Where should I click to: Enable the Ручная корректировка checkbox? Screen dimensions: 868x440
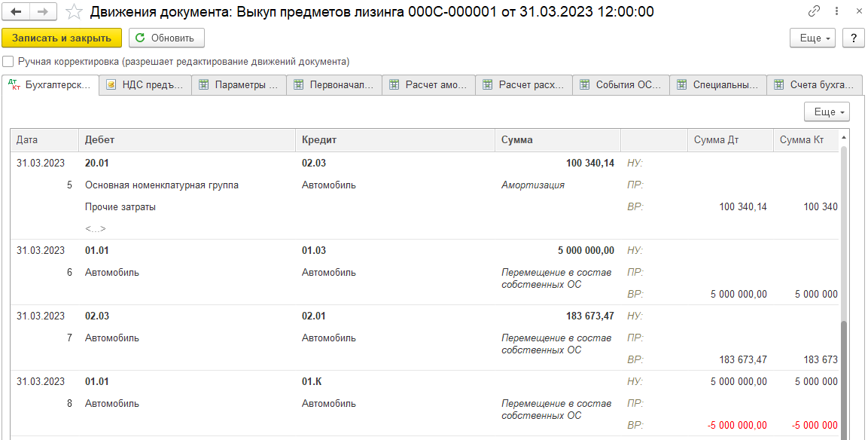coord(8,62)
